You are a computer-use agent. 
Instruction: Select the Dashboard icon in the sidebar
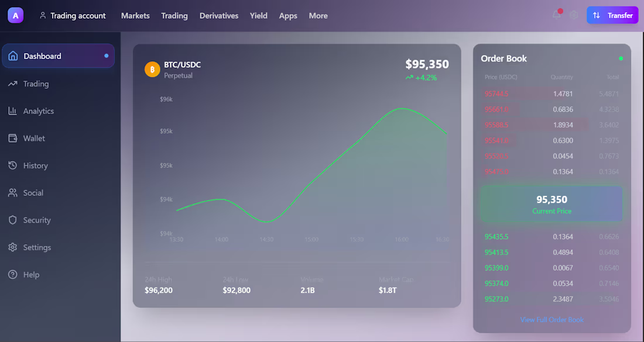pyautogui.click(x=13, y=56)
